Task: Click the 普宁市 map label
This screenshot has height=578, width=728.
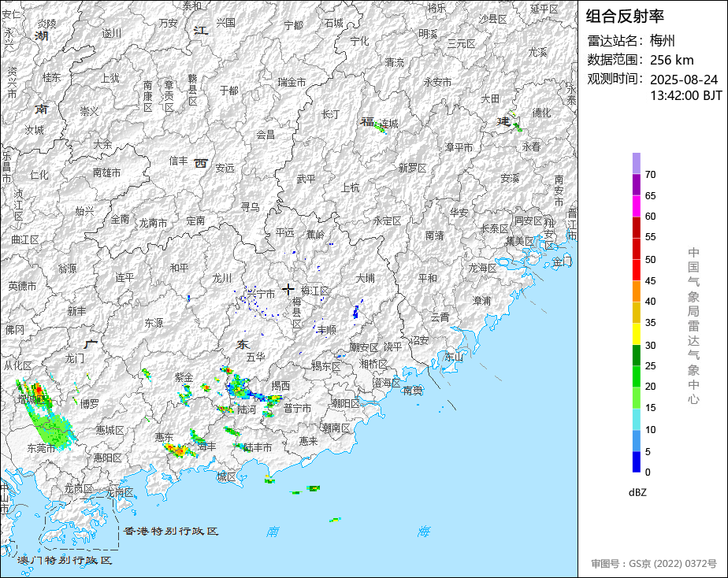Action: click(x=297, y=408)
